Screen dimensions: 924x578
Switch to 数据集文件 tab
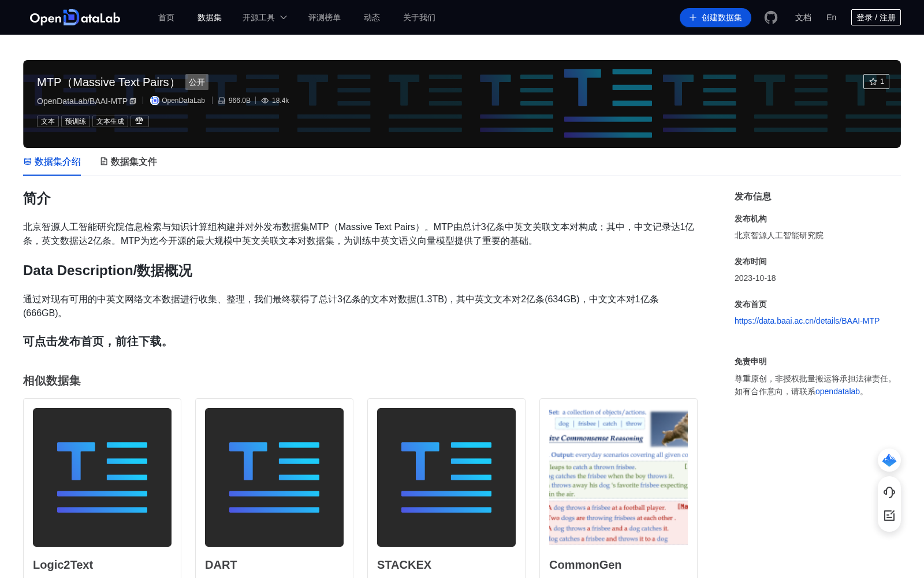click(x=128, y=162)
